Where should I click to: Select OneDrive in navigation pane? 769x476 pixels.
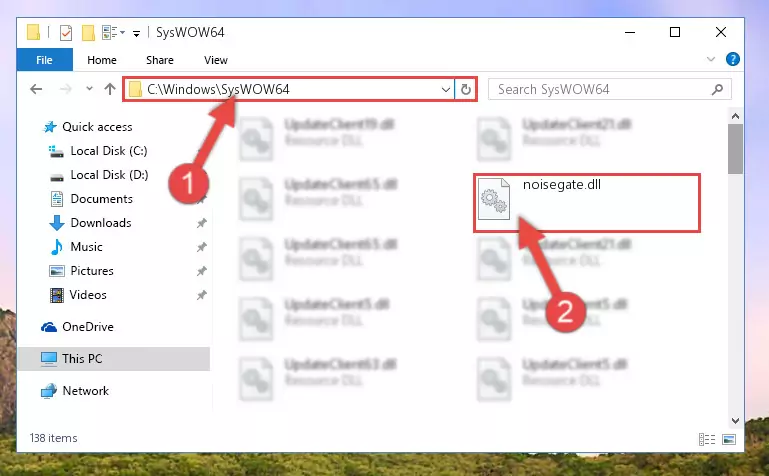(x=88, y=326)
